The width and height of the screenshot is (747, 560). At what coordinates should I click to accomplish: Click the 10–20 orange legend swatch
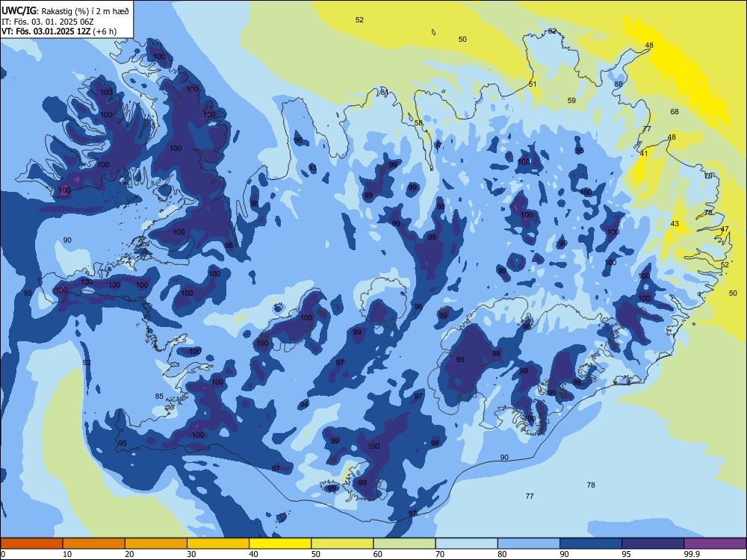[x=94, y=544]
